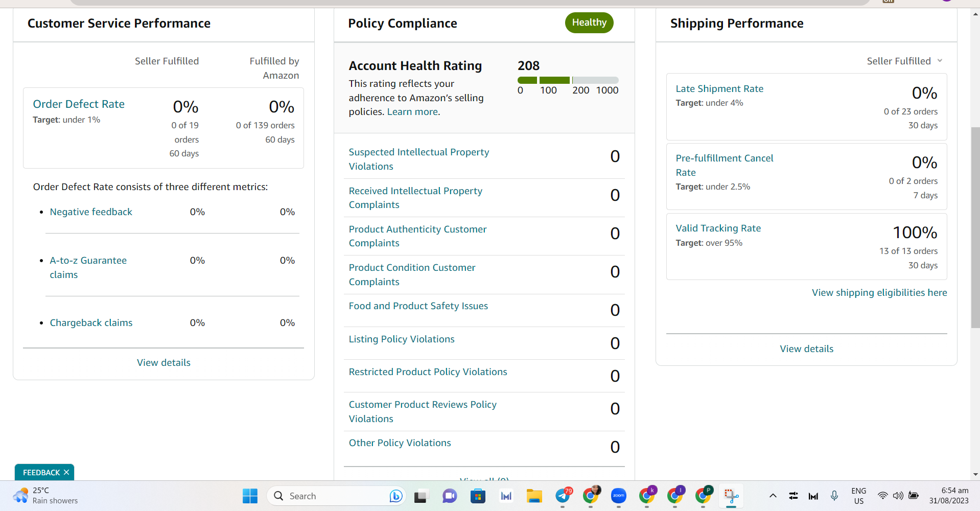Open Customer Product Reviews Policy Violations

coord(423,411)
